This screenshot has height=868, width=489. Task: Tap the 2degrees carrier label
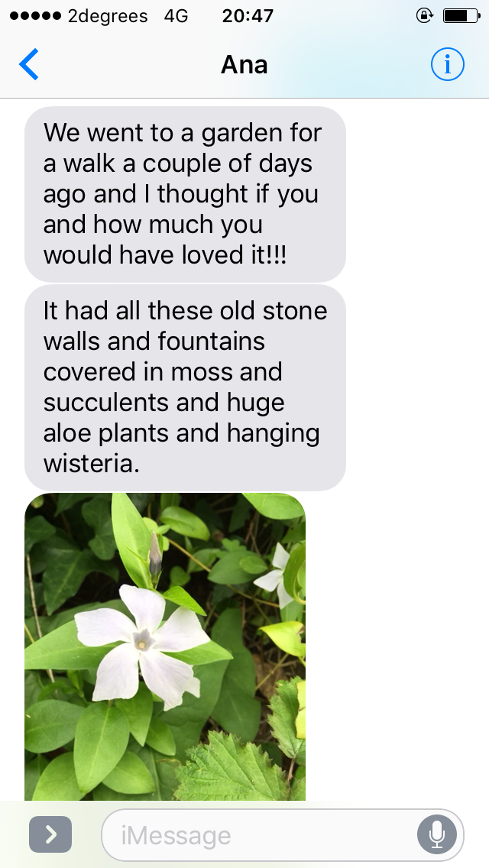(x=108, y=17)
